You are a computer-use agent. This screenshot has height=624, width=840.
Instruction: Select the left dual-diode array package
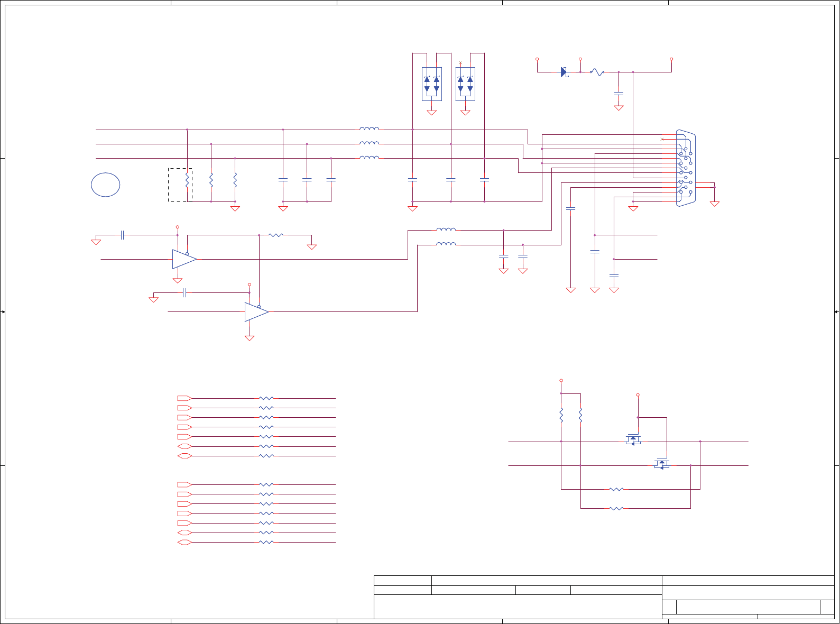point(432,84)
